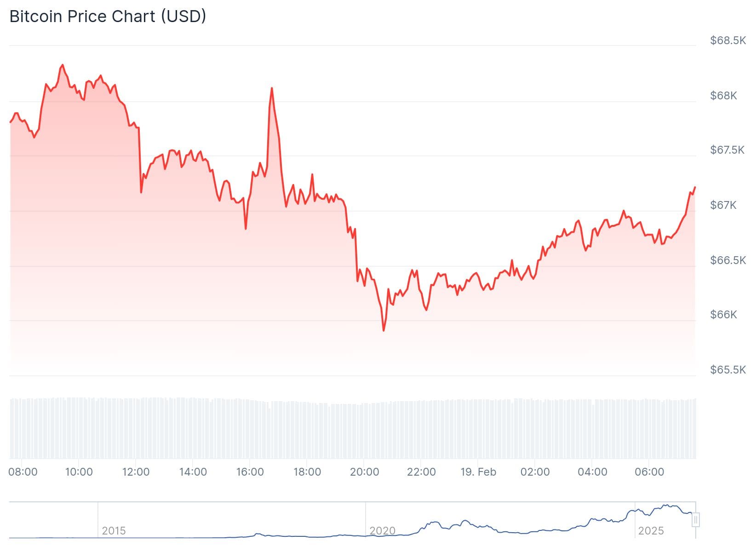756x552 pixels.
Task: Click the 2025 marker in the navigator
Action: tap(651, 531)
